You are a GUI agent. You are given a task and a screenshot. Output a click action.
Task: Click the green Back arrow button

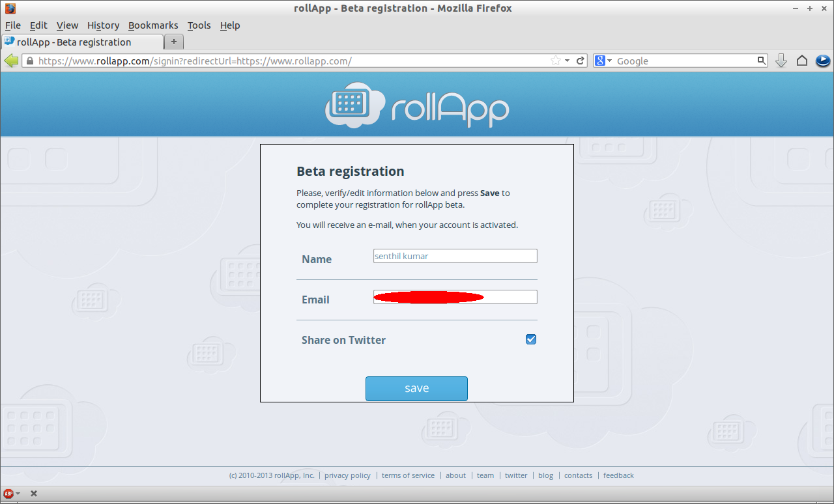point(11,61)
